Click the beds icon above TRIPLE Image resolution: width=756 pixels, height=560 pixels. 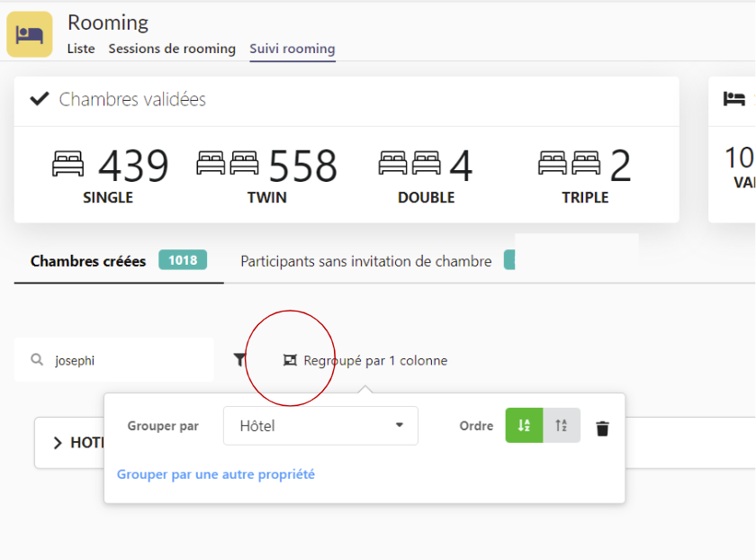570,165
